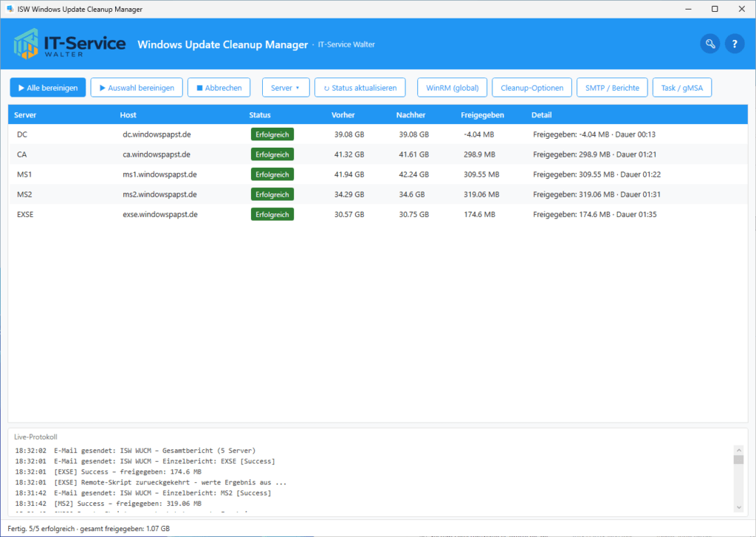756x537 pixels.
Task: Click the app icon in the title bar
Action: (x=10, y=9)
